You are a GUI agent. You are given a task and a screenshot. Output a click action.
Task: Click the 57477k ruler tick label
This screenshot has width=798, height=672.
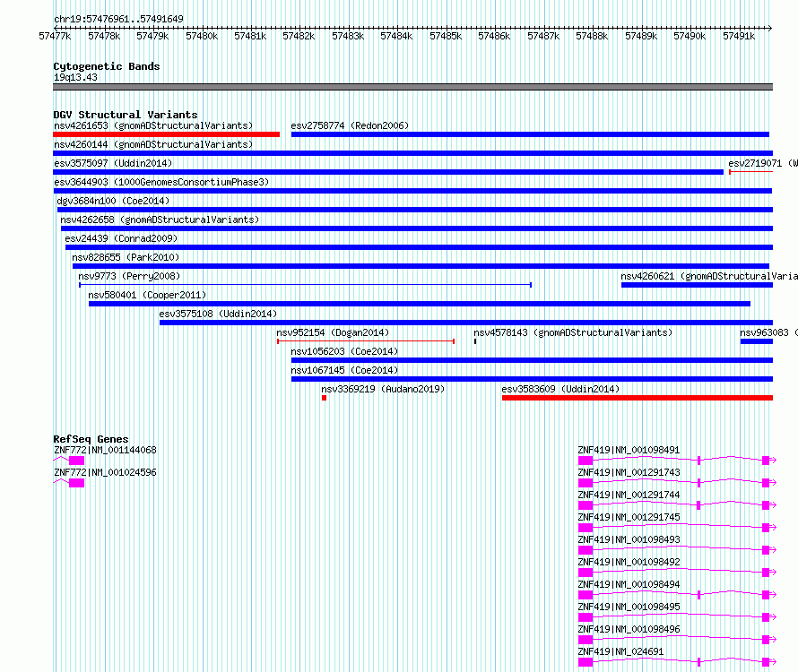[x=55, y=37]
